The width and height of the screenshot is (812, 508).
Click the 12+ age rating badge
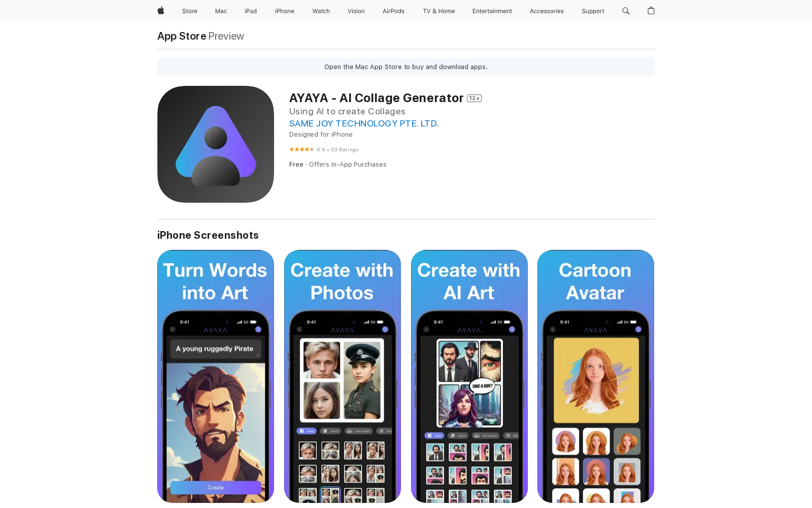click(474, 98)
